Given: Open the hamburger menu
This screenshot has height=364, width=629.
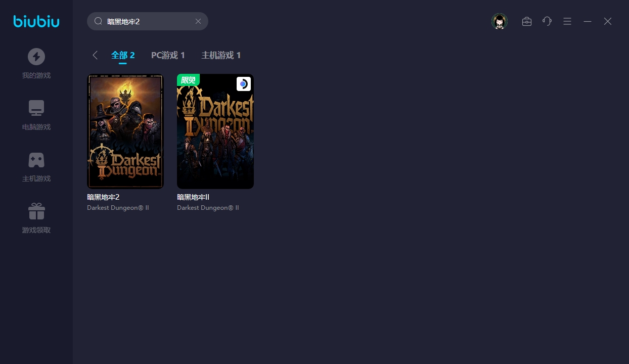Looking at the screenshot, I should pyautogui.click(x=567, y=21).
